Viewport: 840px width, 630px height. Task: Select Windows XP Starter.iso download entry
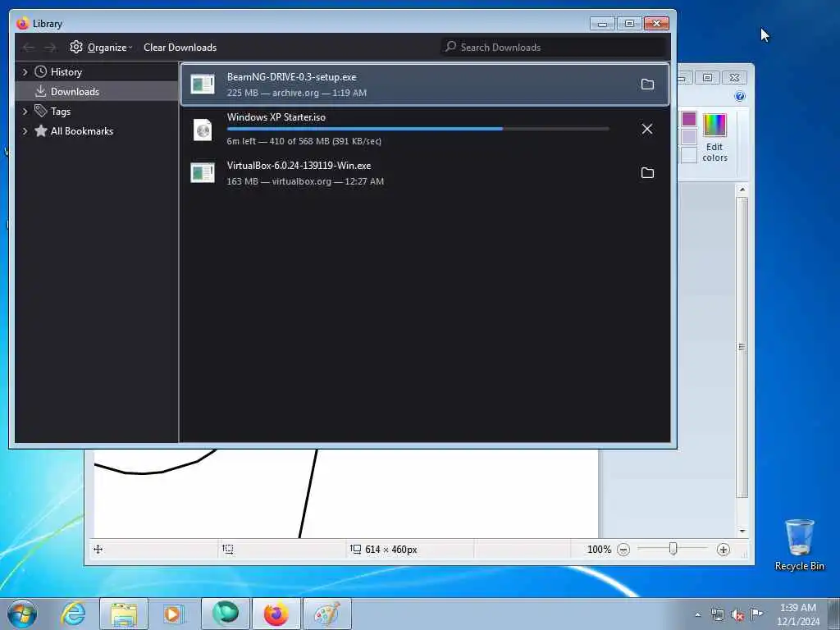[x=424, y=129]
